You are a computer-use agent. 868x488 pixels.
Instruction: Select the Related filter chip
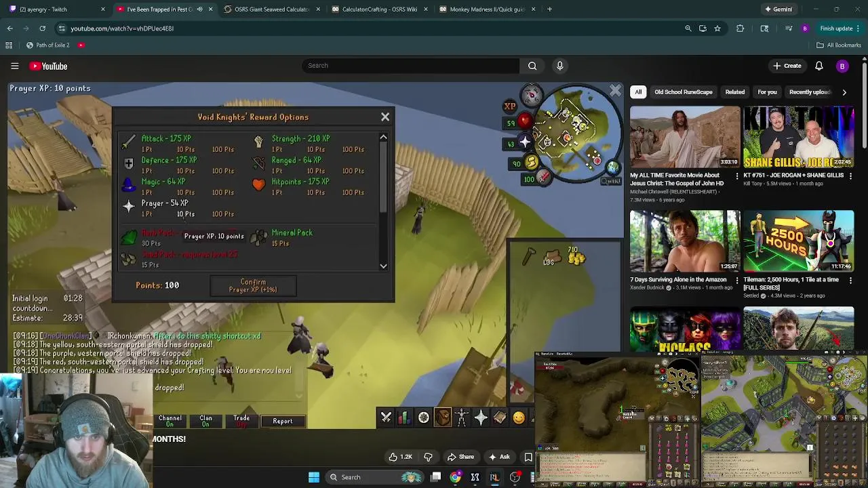(734, 92)
